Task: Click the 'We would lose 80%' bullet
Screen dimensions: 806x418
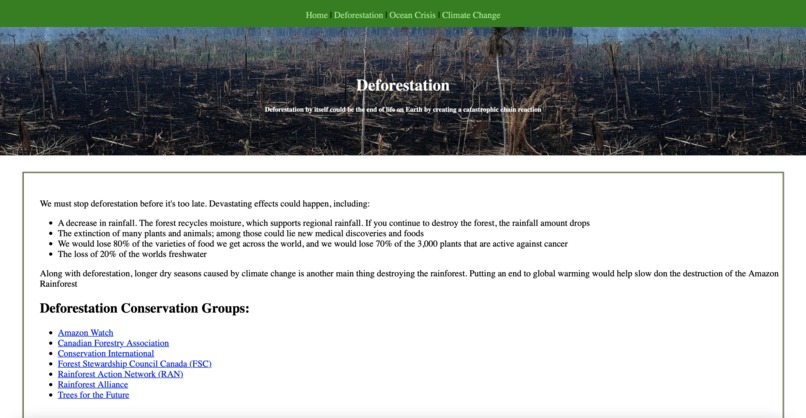Action: tap(313, 244)
